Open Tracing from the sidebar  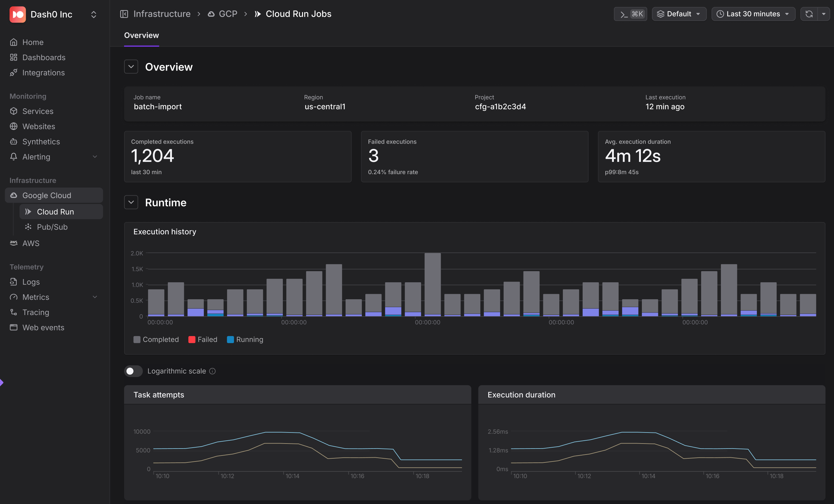click(x=36, y=312)
